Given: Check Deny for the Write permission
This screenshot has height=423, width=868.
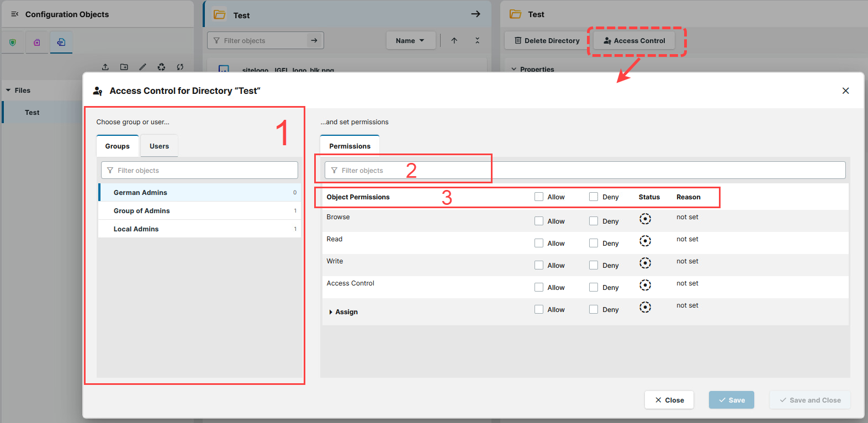Looking at the screenshot, I should [x=594, y=265].
